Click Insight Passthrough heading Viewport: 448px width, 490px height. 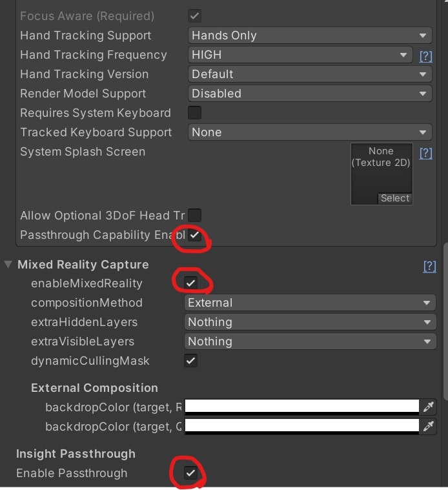[x=76, y=454]
